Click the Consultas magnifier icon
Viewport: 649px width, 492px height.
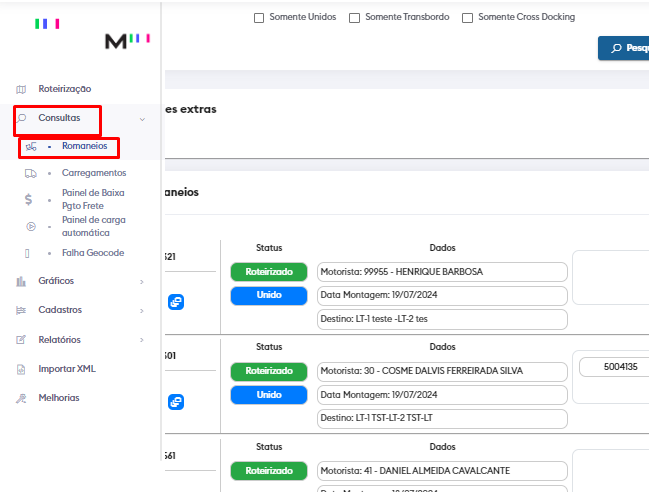(x=21, y=118)
